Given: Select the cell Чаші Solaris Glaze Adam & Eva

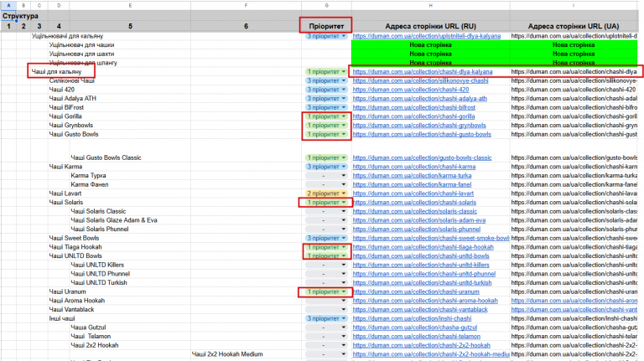Looking at the screenshot, I should point(114,220).
